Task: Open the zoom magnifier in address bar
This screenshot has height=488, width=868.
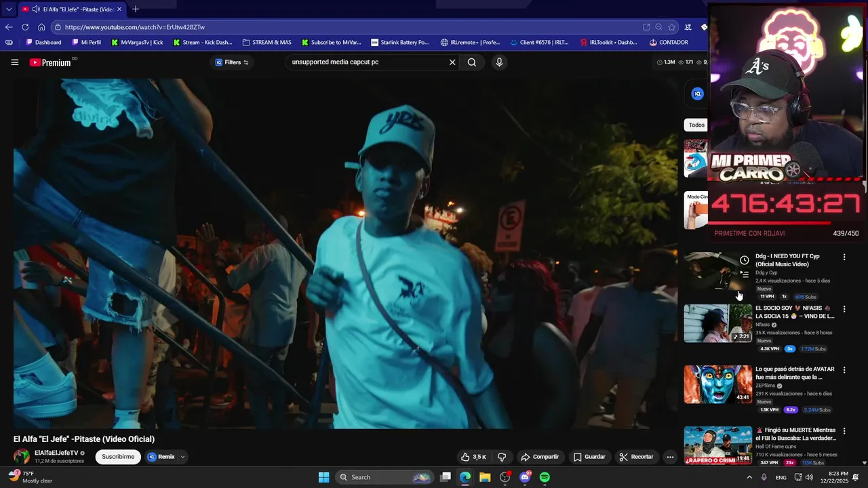Action: 658,27
